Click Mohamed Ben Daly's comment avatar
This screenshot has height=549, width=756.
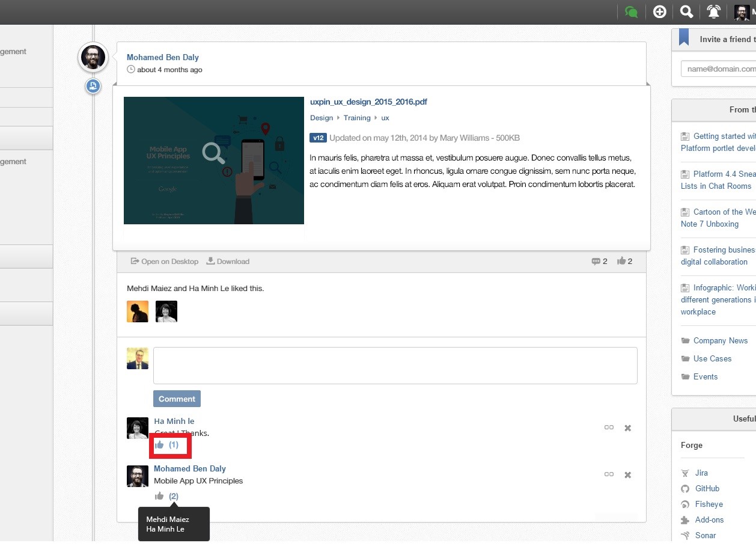pyautogui.click(x=138, y=476)
